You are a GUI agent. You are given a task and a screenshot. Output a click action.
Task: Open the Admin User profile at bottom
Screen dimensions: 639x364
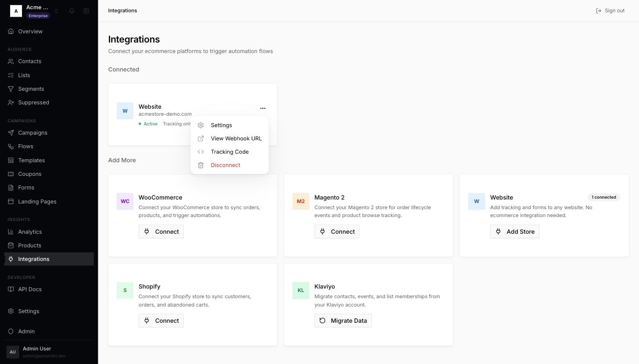(49, 352)
